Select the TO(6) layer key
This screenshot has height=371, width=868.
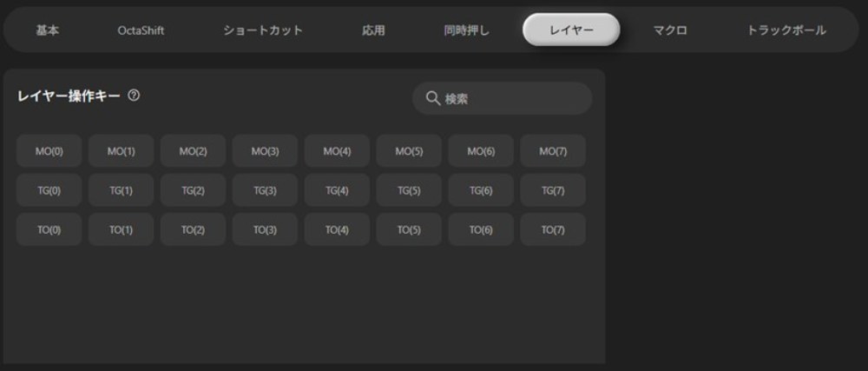pyautogui.click(x=481, y=229)
